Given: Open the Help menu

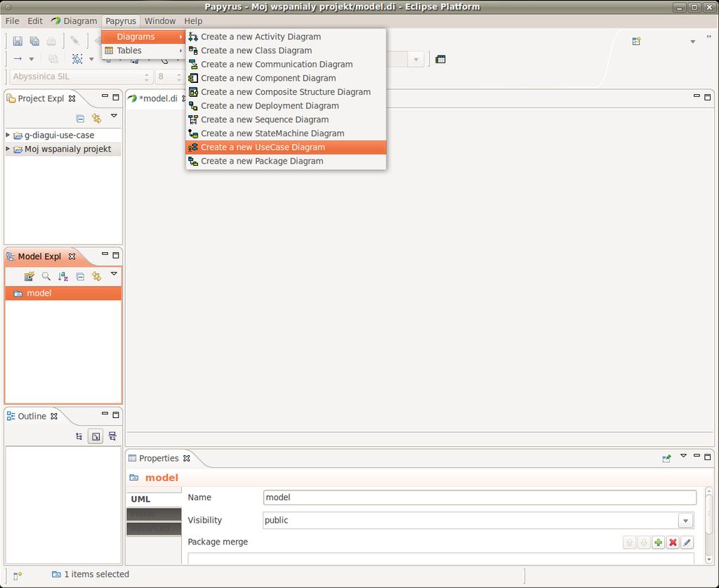Looking at the screenshot, I should [193, 21].
